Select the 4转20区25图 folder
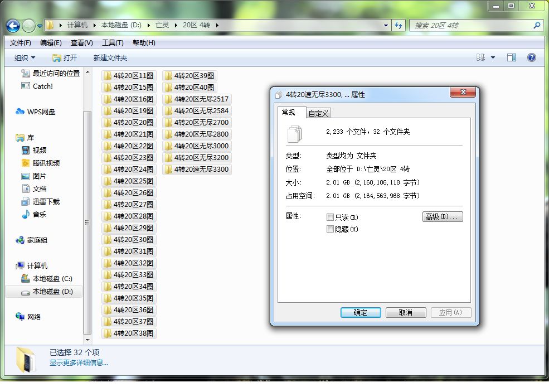 click(129, 181)
